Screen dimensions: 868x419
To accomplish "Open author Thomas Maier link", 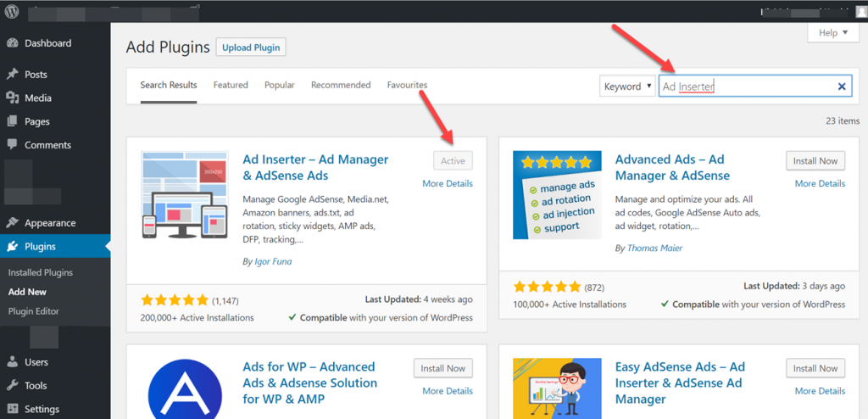I will [x=654, y=248].
